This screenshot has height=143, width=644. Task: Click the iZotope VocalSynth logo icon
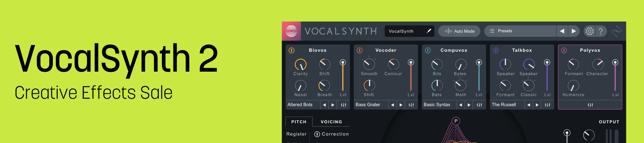291,31
